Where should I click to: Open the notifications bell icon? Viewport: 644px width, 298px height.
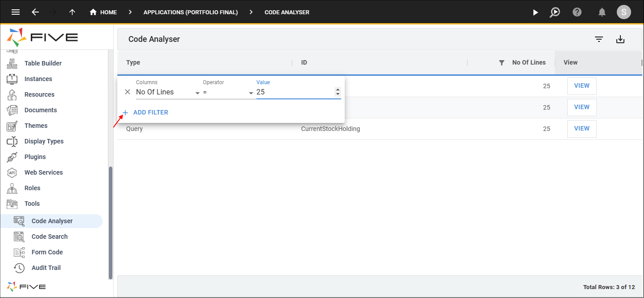coord(602,12)
